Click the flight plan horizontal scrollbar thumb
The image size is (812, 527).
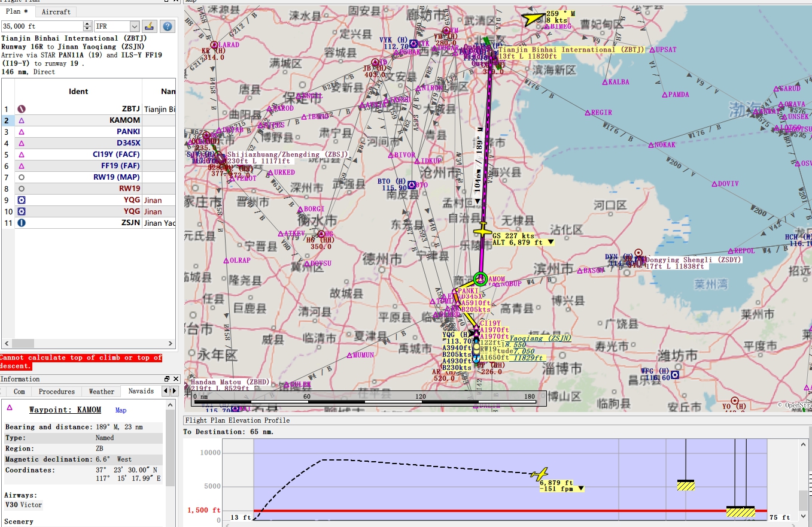(x=23, y=344)
